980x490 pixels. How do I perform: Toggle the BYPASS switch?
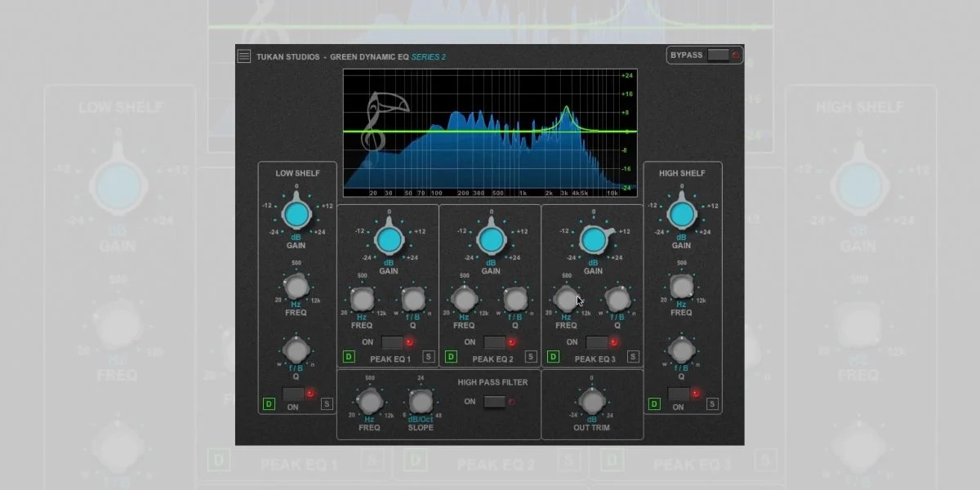click(718, 56)
